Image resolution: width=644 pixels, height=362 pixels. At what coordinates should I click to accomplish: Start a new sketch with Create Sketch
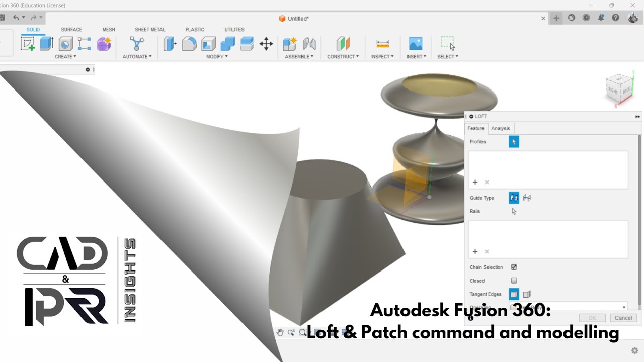(28, 44)
